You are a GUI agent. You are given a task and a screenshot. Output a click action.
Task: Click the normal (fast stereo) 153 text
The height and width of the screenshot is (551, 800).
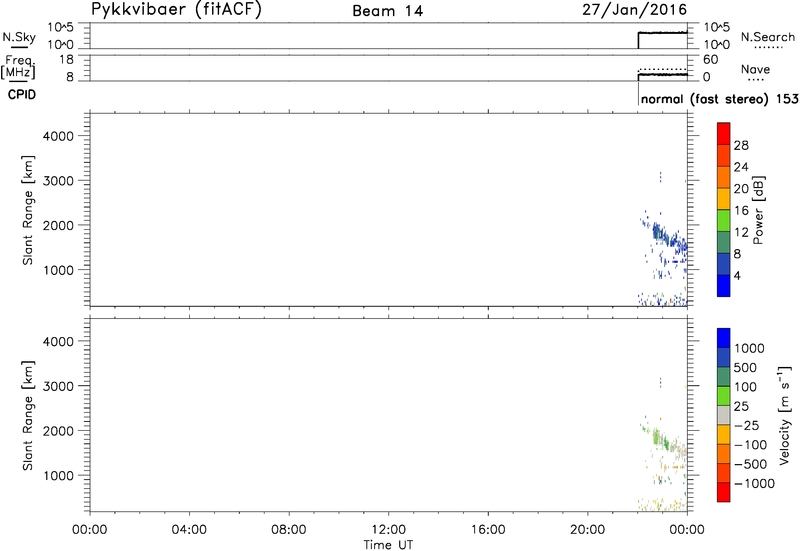pos(720,99)
